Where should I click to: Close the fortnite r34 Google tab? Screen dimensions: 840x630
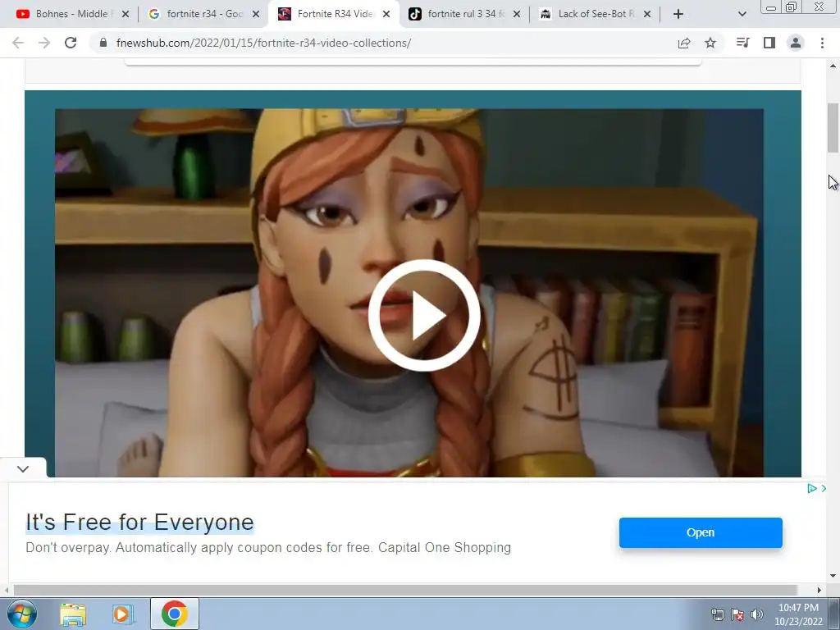[256, 14]
